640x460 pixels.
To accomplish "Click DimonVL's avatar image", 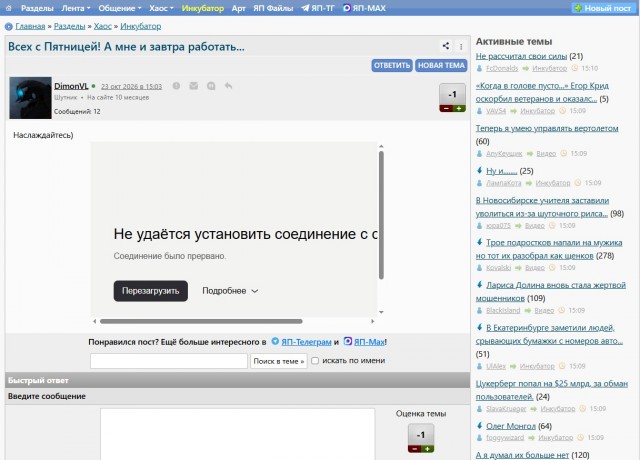I will [x=31, y=98].
